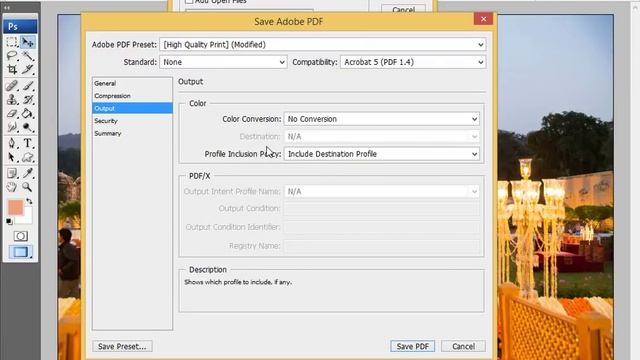Select the Eraser tool
The height and width of the screenshot is (360, 640).
pos(12,113)
